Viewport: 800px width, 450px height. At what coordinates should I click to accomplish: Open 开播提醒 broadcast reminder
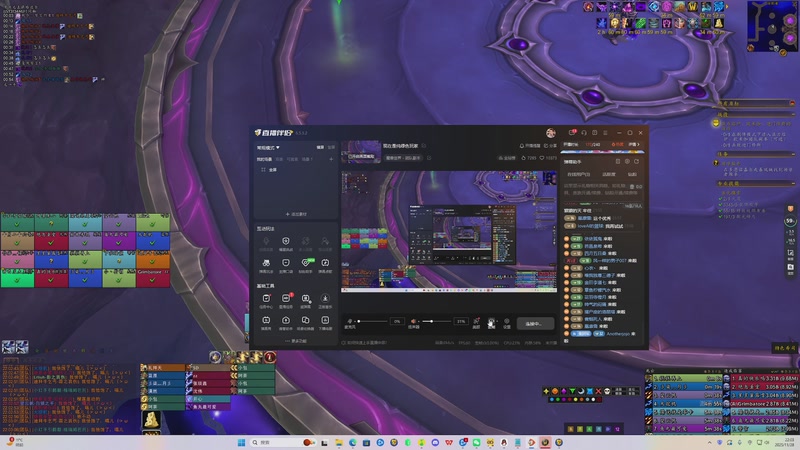coord(530,146)
